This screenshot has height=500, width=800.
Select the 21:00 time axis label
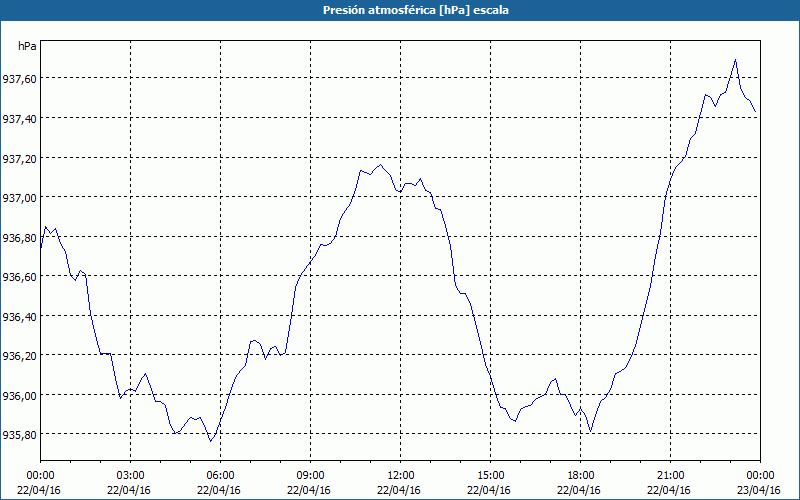coord(670,476)
